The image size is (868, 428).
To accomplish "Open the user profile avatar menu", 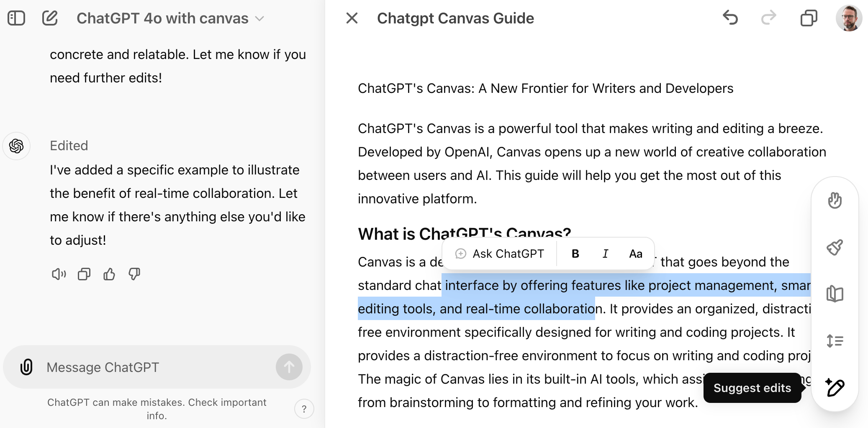I will (849, 18).
